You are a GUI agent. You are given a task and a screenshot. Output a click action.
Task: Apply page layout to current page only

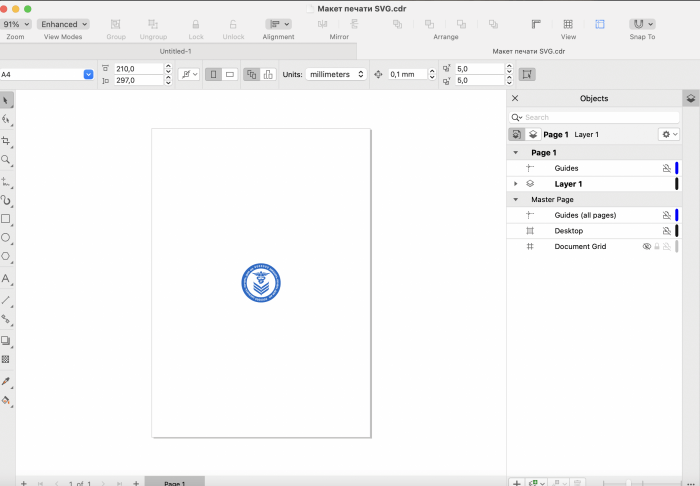point(268,75)
